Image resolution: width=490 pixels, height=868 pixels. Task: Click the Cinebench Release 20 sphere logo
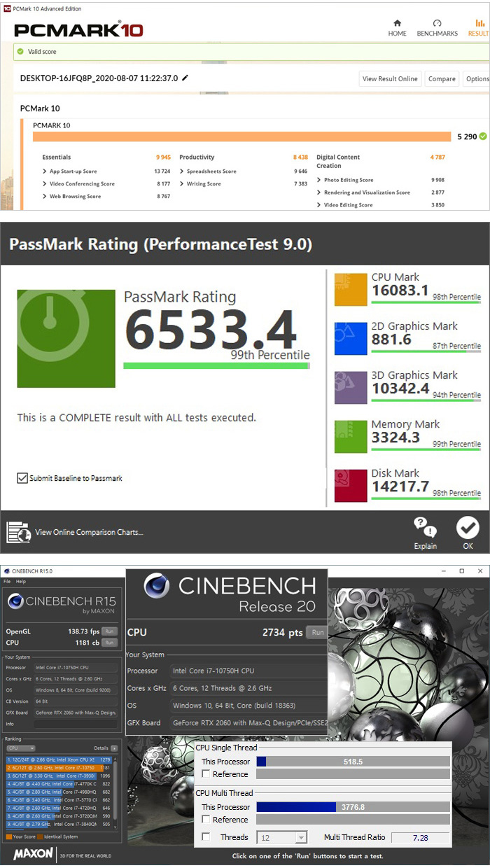coord(157,585)
